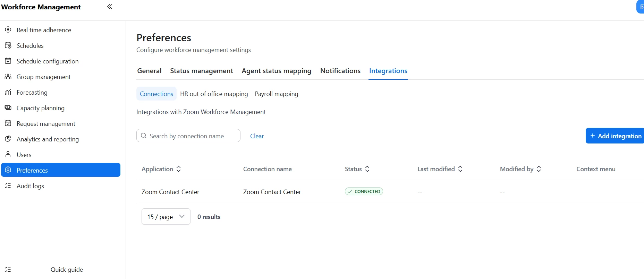
Task: Go to Analytics and reporting
Action: [48, 139]
